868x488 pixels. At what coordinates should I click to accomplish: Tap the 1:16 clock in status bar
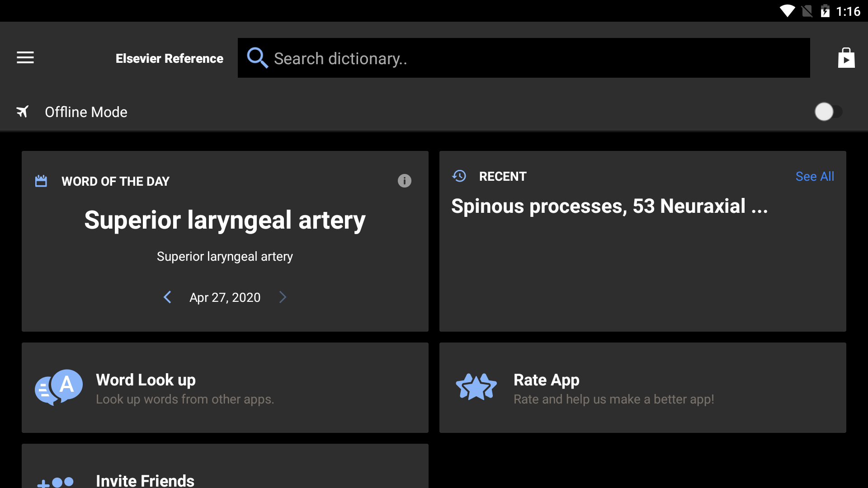pos(848,11)
